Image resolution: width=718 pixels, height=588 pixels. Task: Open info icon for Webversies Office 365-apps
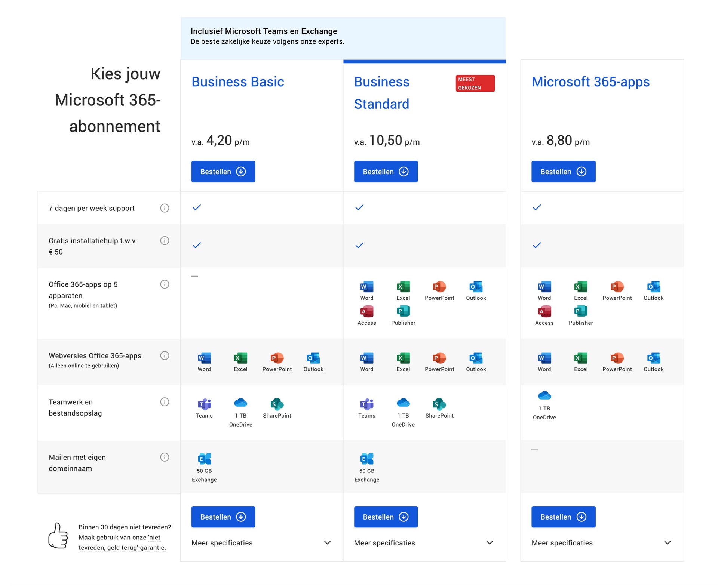coord(165,355)
